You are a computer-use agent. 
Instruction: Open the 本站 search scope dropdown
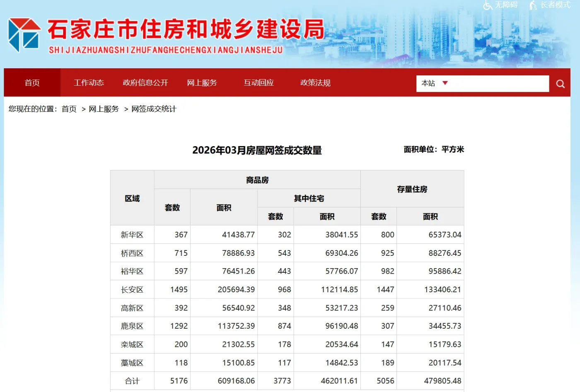(x=435, y=83)
